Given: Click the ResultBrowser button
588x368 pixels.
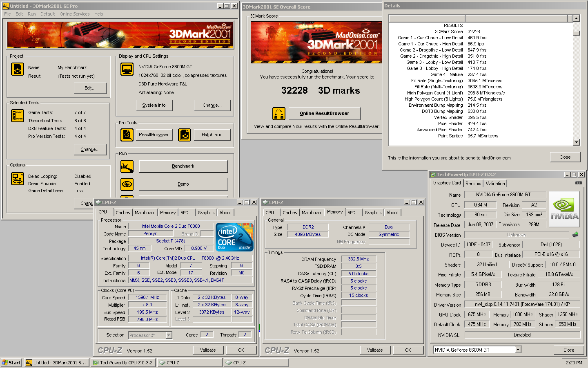Looking at the screenshot, I should [154, 135].
